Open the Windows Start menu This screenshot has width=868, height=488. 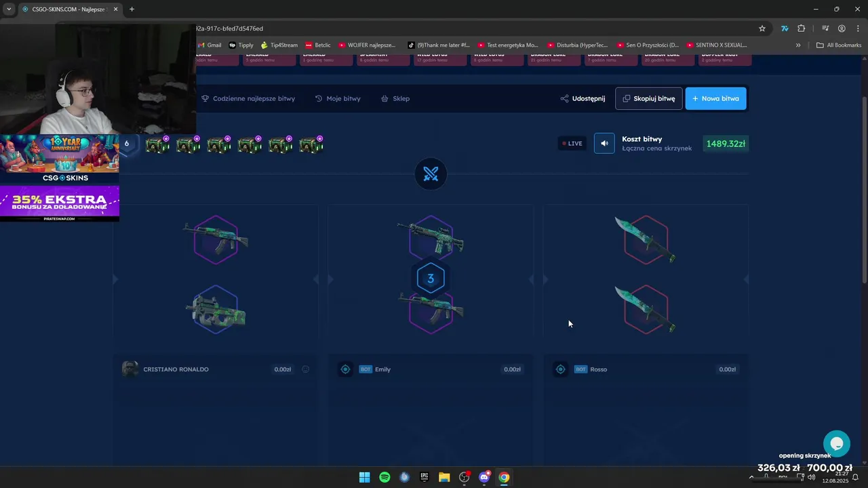tap(364, 477)
